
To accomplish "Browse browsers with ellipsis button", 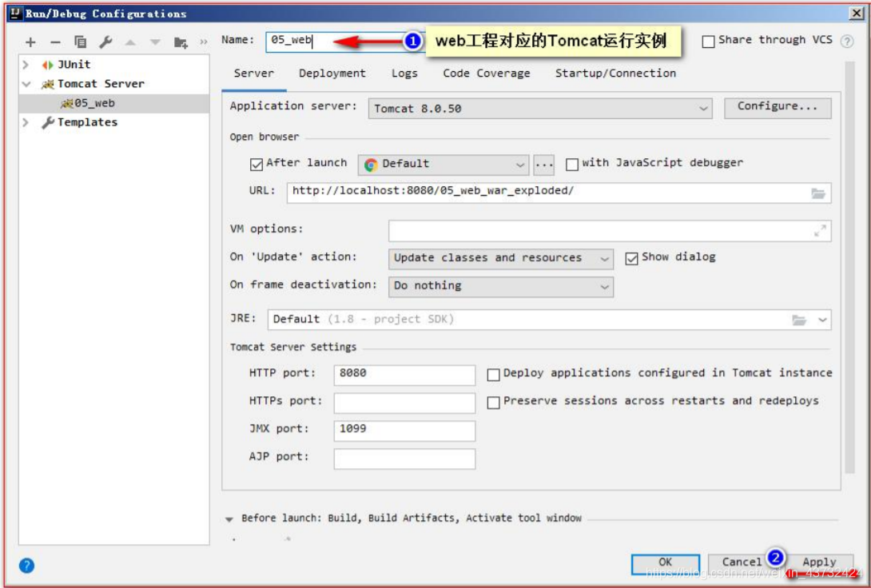I will (x=544, y=165).
